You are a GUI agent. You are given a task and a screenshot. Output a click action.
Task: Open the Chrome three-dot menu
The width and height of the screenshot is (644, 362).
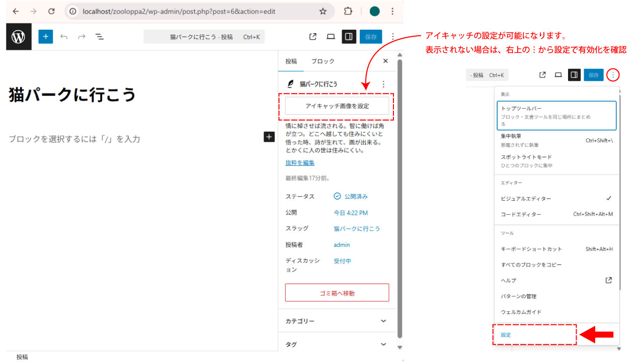(392, 11)
